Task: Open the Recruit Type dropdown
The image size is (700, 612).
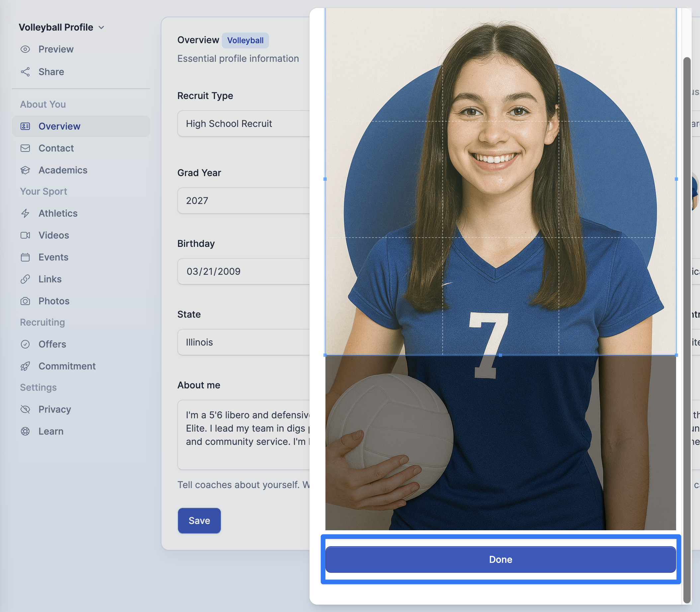Action: [x=243, y=124]
